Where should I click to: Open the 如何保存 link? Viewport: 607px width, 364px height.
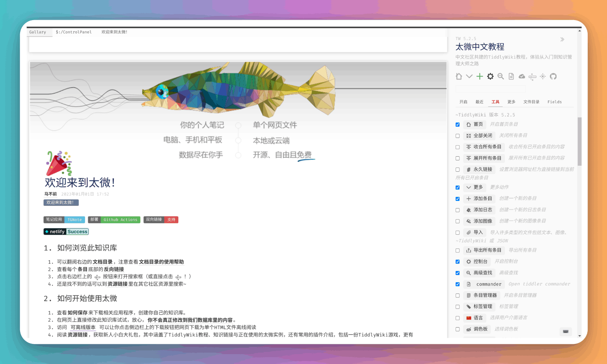[77, 313]
